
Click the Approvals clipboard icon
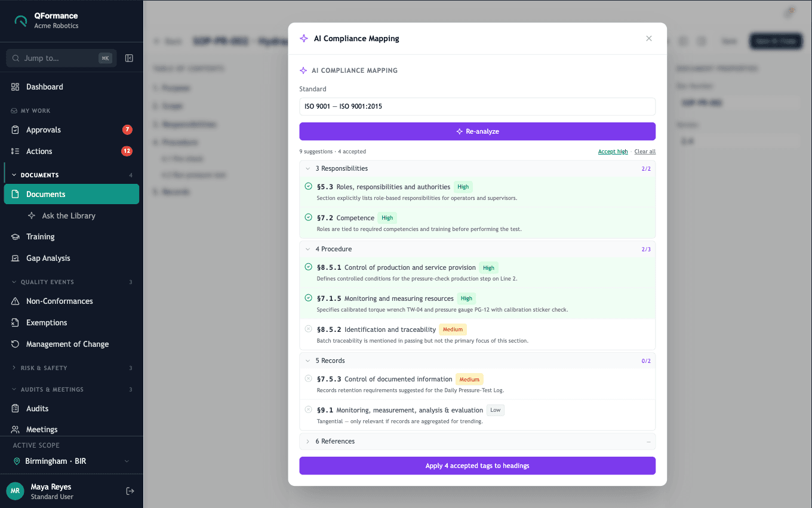click(16, 130)
